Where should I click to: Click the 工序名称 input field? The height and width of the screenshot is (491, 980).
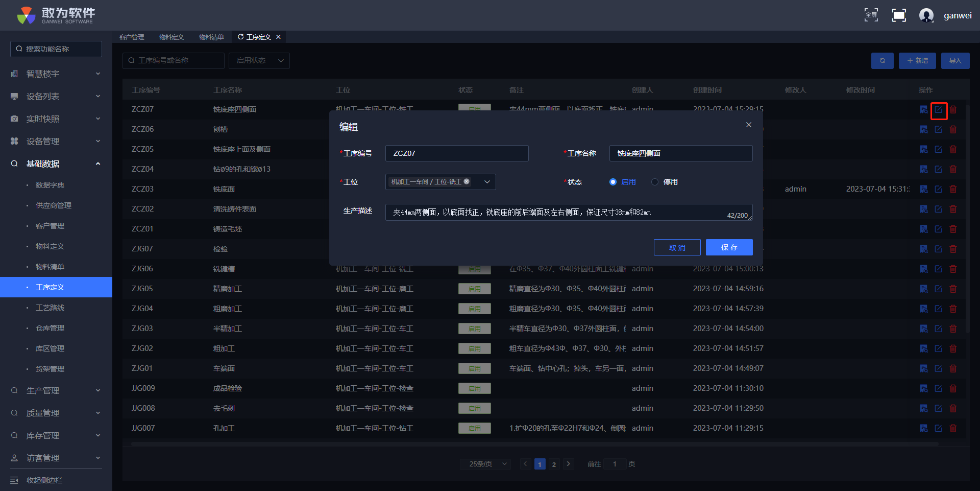click(x=680, y=153)
